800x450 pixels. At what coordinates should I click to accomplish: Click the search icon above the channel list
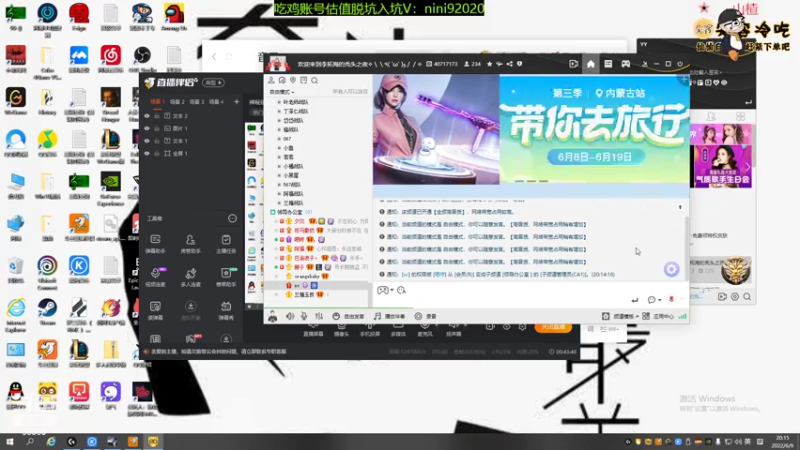point(315,80)
